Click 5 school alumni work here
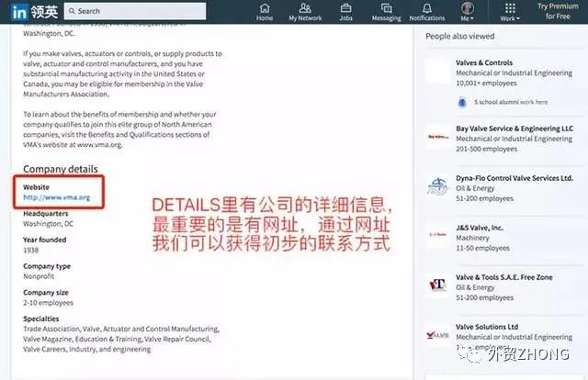The height and width of the screenshot is (380, 588). point(511,102)
